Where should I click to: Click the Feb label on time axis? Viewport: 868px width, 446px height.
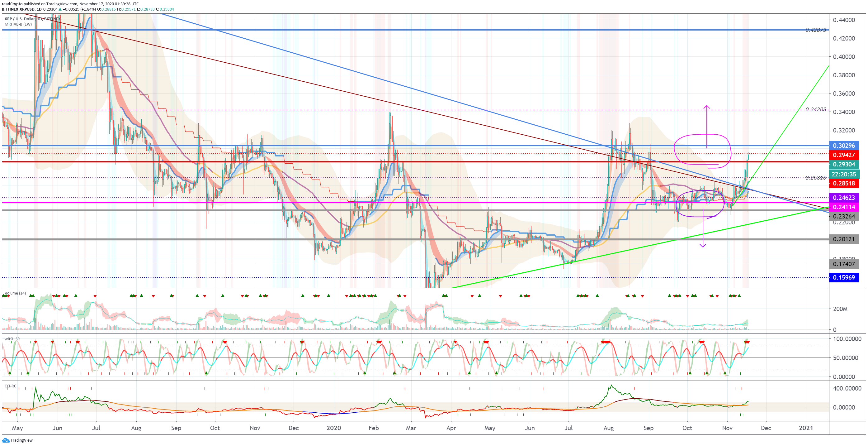[374, 428]
